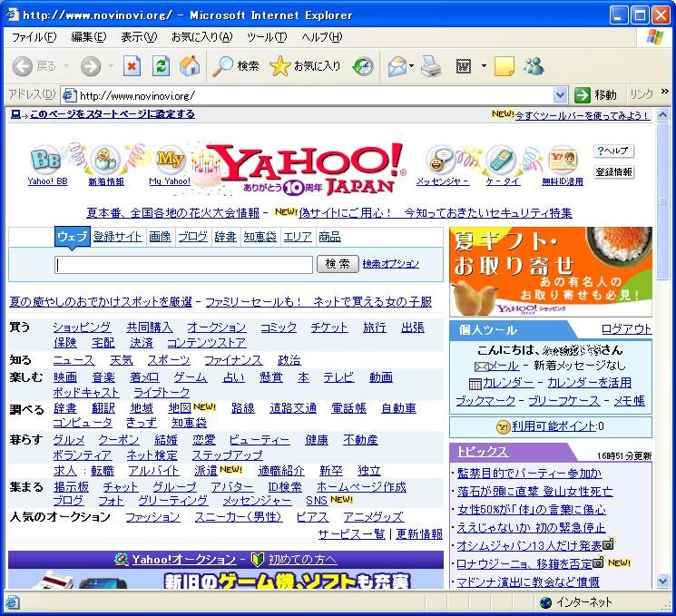Click the 夏ギフト・お取り寄せ banner ad
The width and height of the screenshot is (676, 616).
pos(551,271)
